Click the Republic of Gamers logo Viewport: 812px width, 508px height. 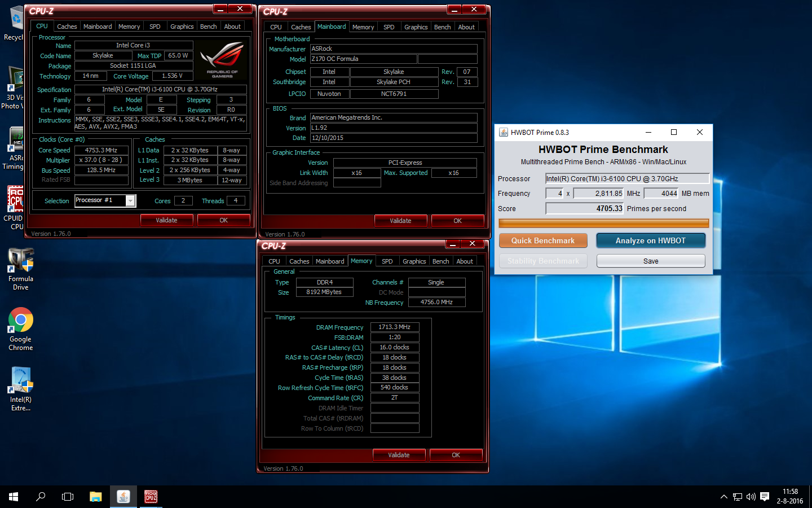click(222, 60)
